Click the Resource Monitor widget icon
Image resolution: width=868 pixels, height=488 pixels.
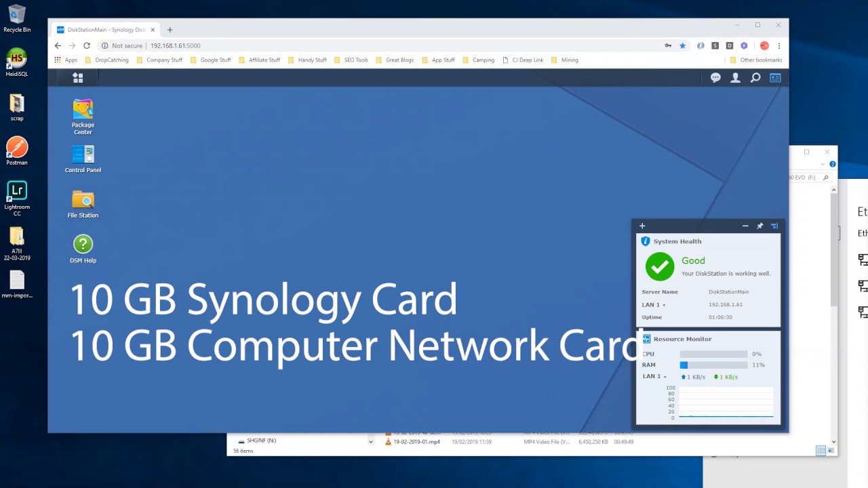646,339
